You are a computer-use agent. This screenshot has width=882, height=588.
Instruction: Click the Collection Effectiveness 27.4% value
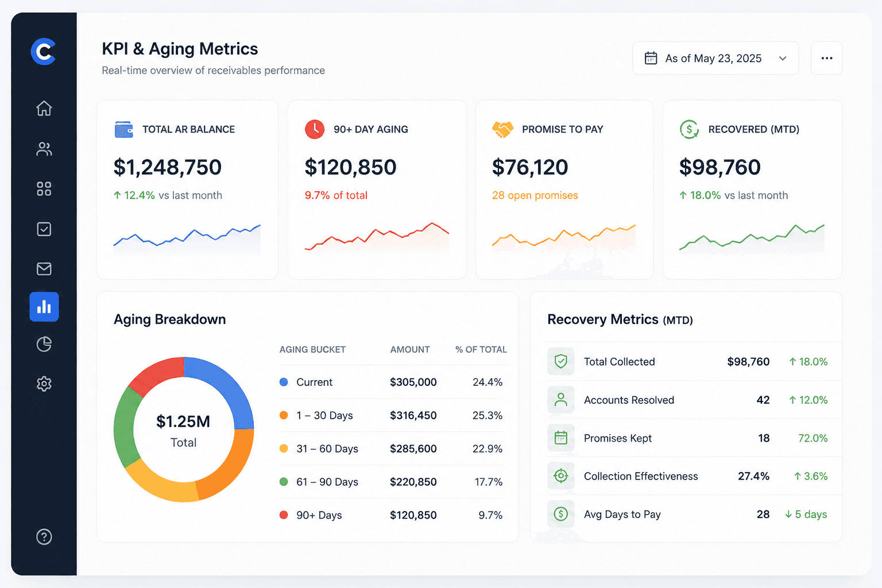point(753,476)
